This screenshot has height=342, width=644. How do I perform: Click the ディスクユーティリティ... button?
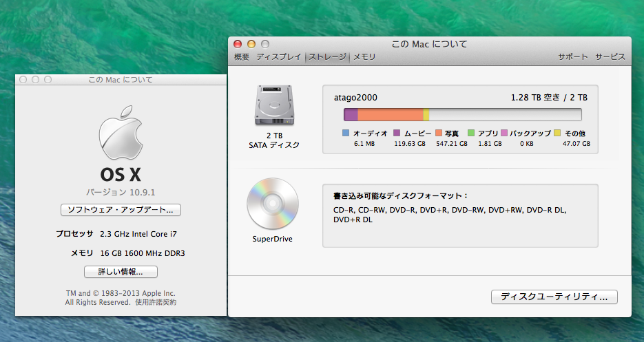[x=554, y=297]
